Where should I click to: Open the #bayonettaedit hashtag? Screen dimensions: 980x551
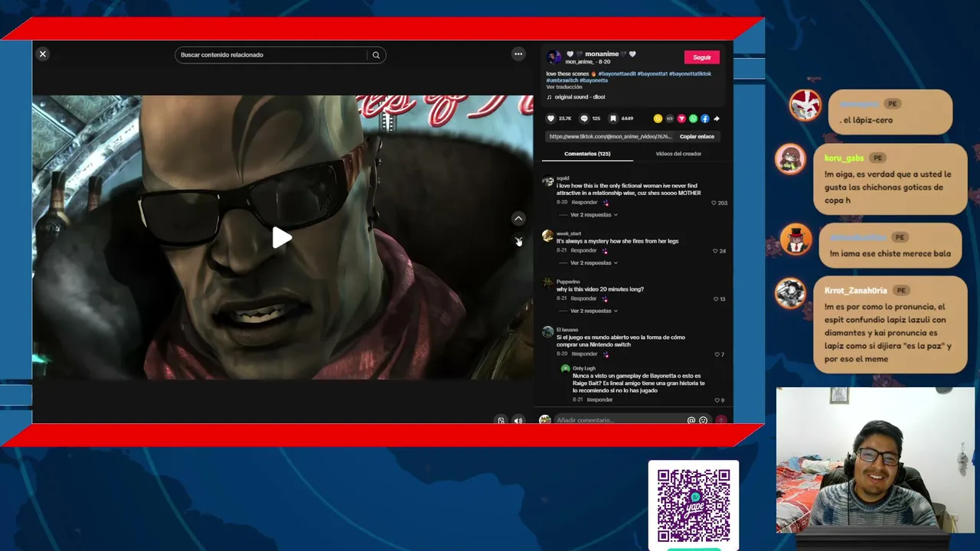[617, 74]
